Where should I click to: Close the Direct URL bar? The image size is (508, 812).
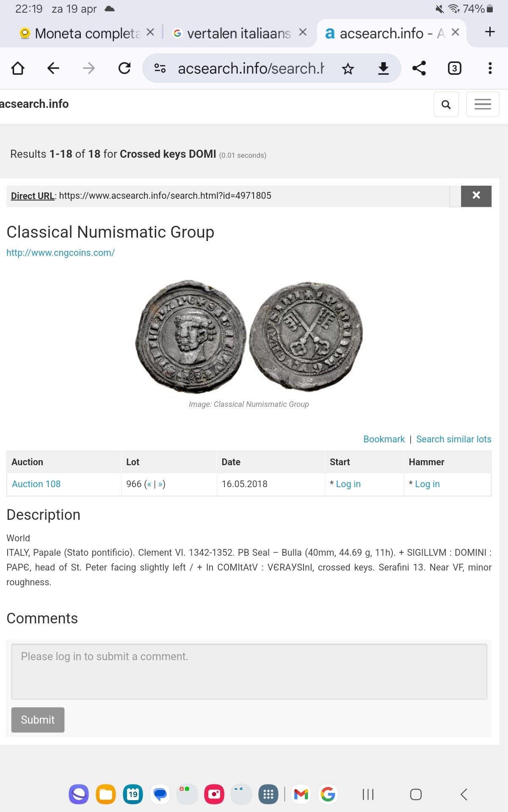[x=476, y=196]
